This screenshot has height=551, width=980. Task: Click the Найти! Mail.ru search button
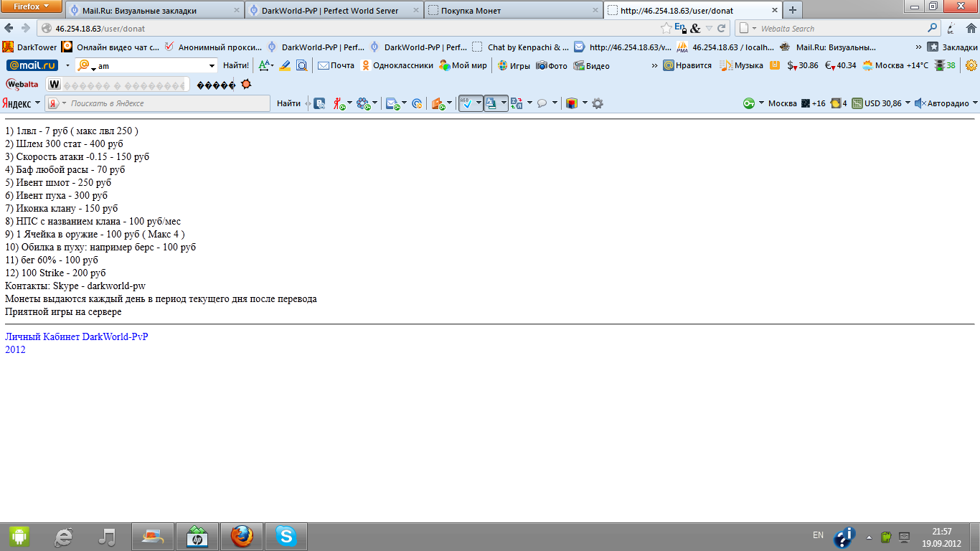(236, 65)
